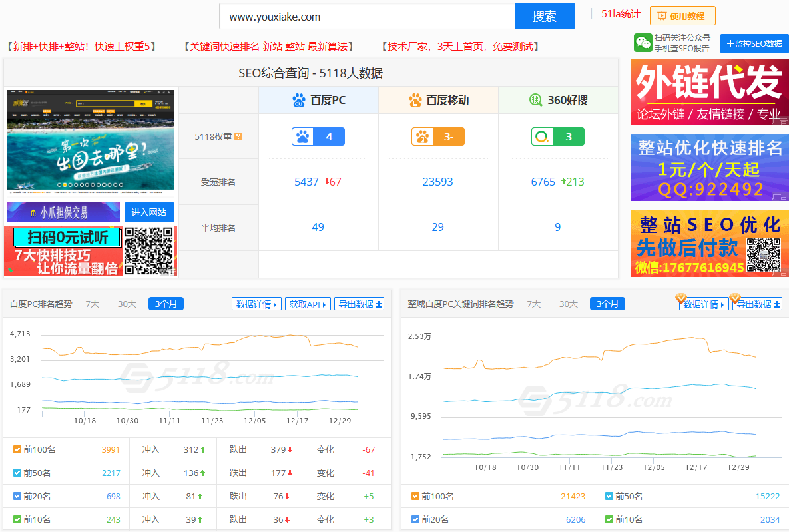Open the Baidu mobile weight 3- badge
The width and height of the screenshot is (789, 532).
tap(437, 136)
